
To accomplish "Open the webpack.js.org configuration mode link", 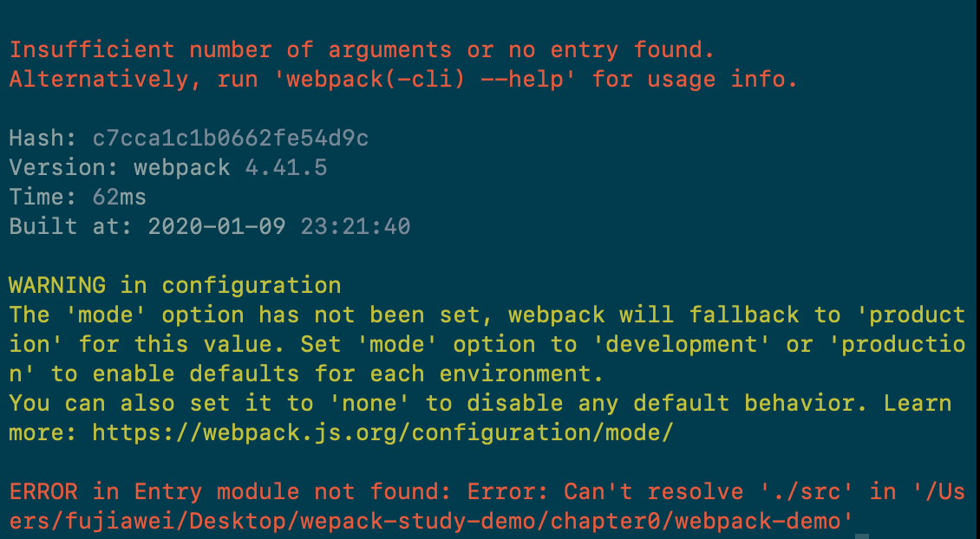I will (382, 432).
